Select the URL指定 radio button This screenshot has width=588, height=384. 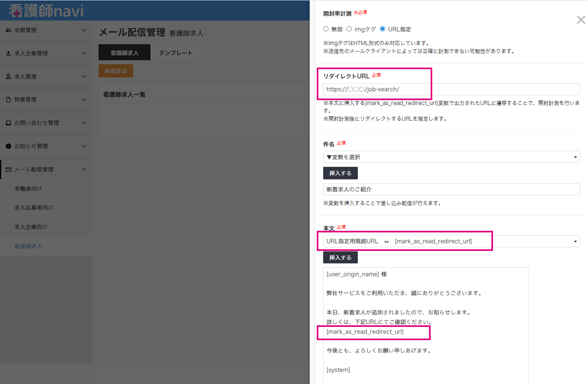(x=382, y=29)
